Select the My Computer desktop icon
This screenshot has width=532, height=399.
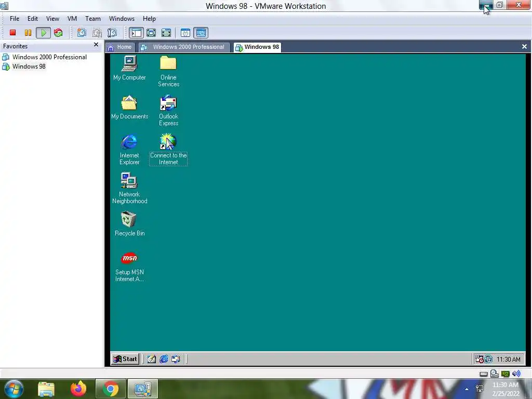129,68
